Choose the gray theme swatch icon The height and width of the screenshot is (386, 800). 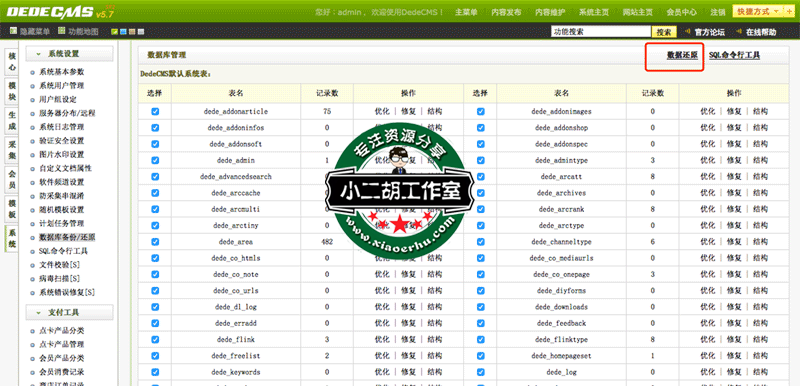[141, 32]
